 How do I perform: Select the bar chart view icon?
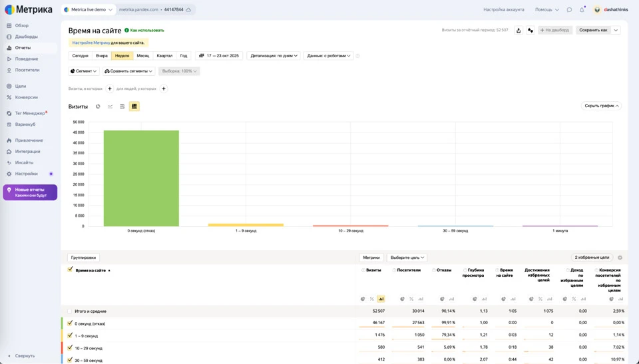tap(134, 106)
